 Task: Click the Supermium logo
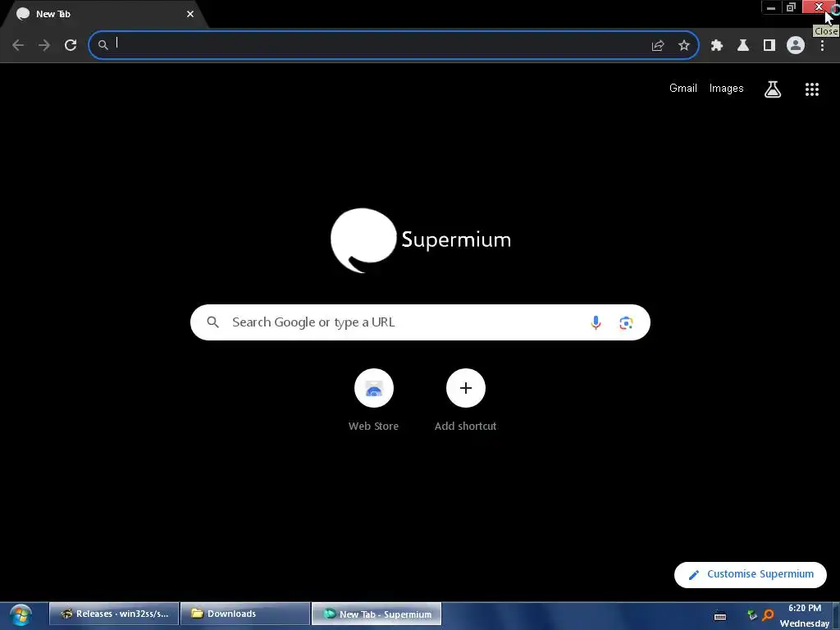point(421,240)
